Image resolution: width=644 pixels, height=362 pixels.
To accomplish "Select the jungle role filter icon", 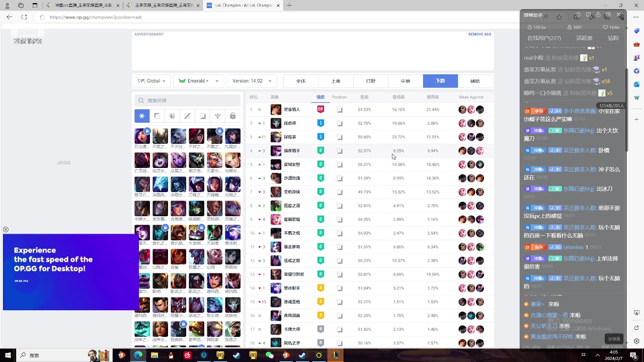I will [172, 116].
